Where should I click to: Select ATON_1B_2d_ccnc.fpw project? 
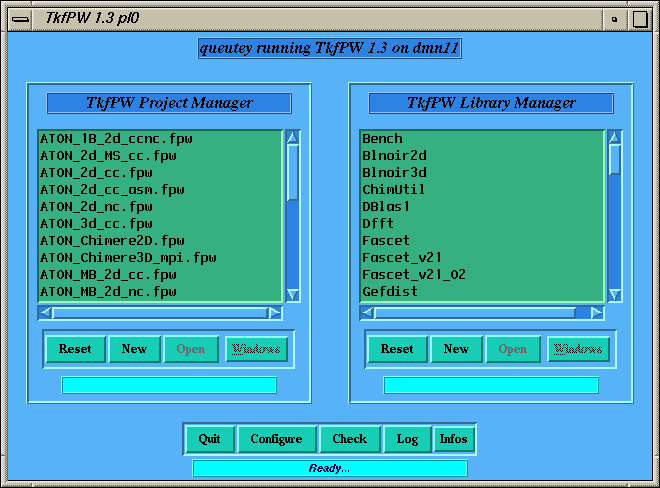160,139
